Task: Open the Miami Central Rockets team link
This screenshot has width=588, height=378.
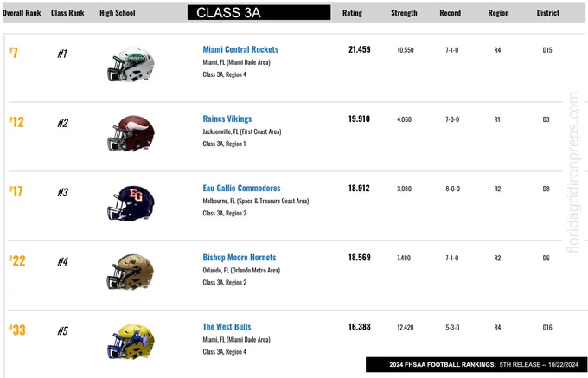Action: [x=240, y=49]
